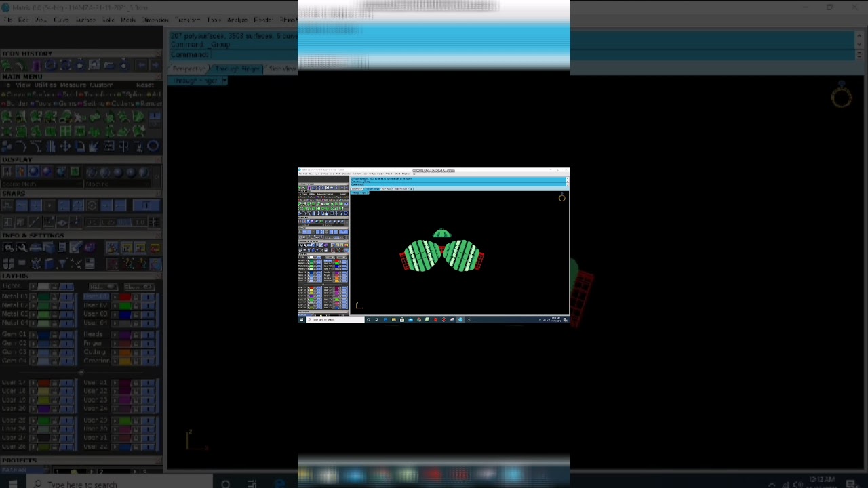Click the first green builder icon in background Main Menu
Screen dimensions: 868x488
7,117
